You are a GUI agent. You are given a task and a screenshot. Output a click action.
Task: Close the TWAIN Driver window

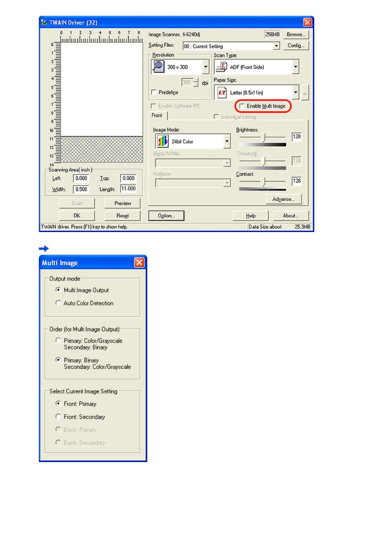[x=307, y=22]
